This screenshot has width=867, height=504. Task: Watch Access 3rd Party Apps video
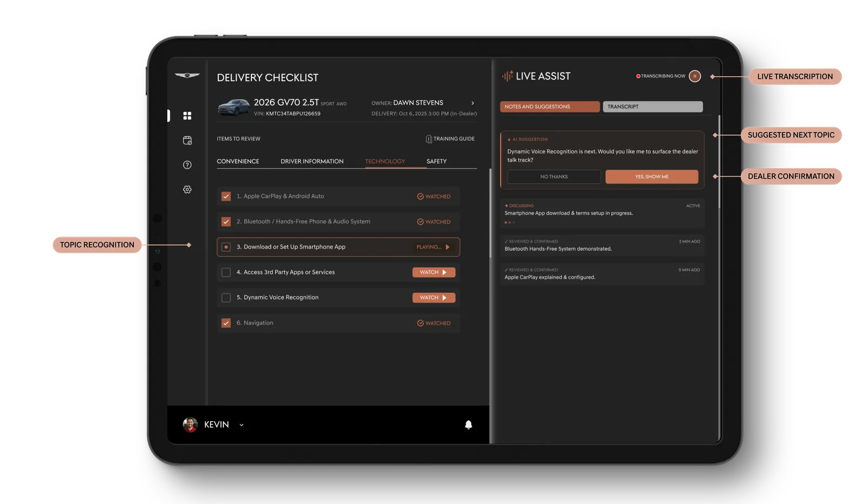tap(433, 272)
